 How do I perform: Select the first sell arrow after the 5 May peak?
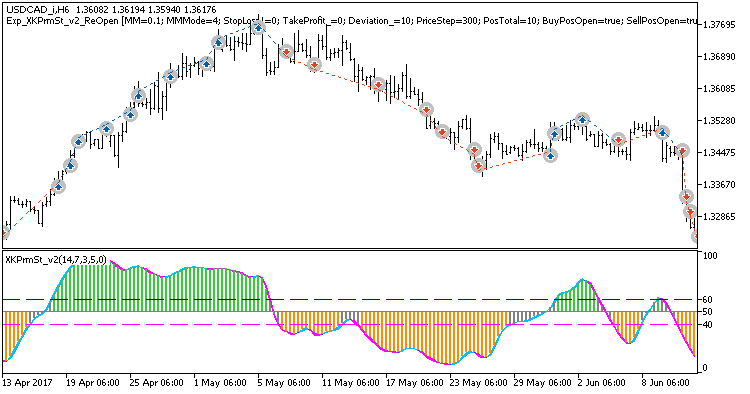(x=287, y=52)
